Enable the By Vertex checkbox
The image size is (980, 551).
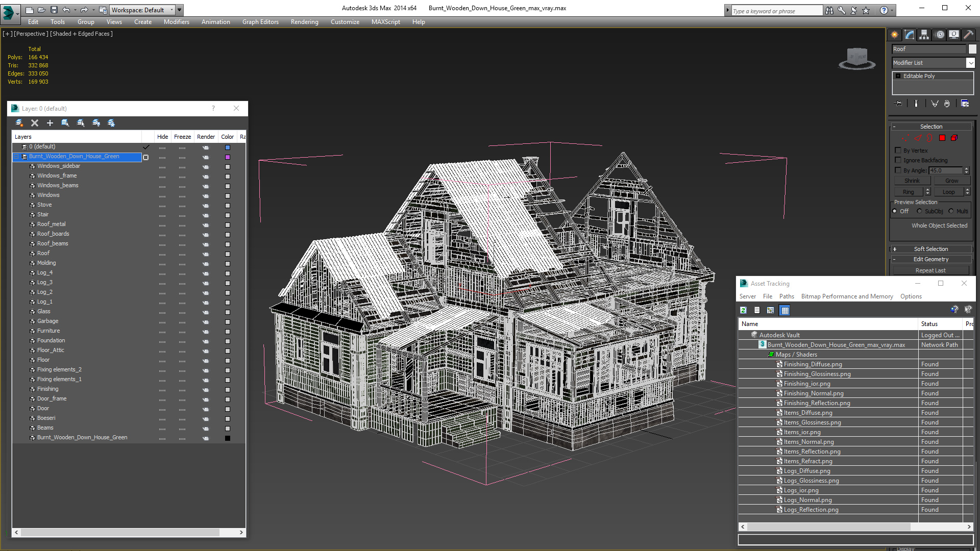pyautogui.click(x=898, y=151)
